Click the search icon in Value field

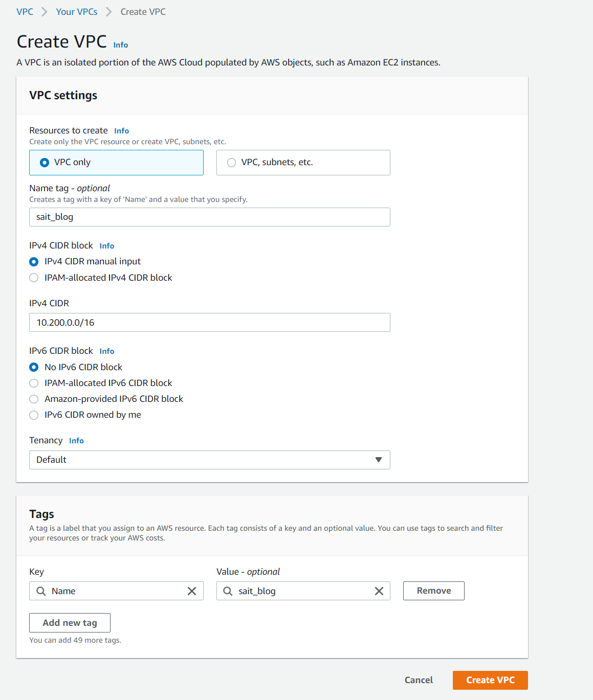(228, 591)
